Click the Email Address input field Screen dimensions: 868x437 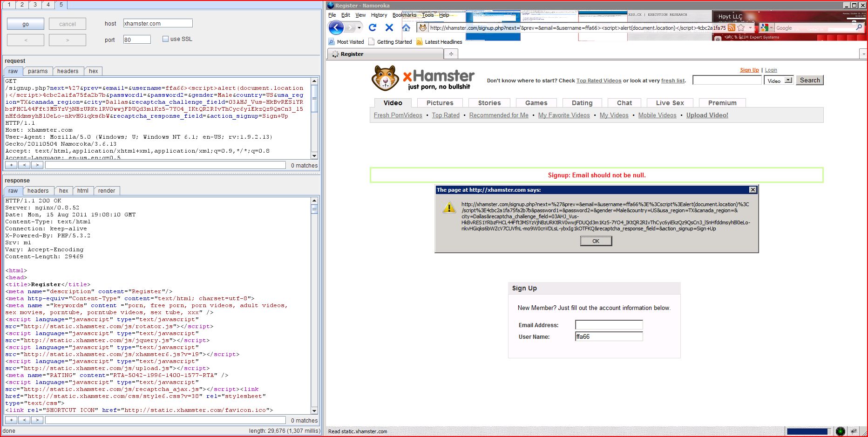tap(609, 325)
